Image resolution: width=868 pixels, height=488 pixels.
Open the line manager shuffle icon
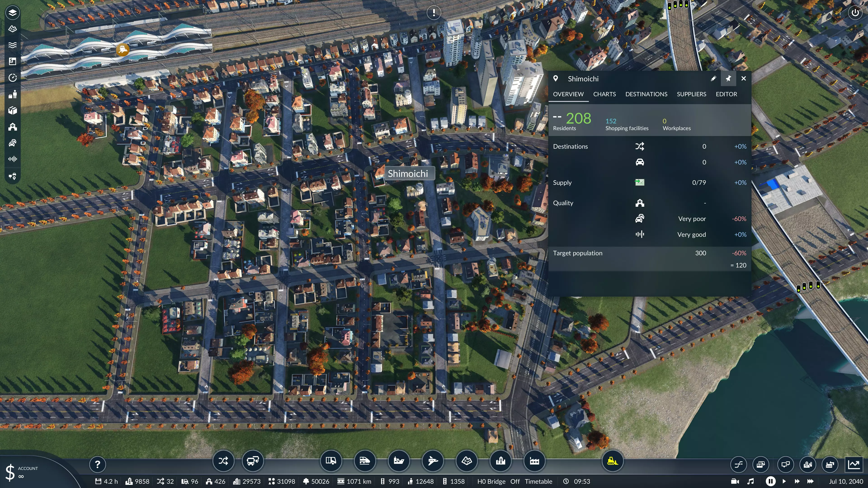(223, 461)
